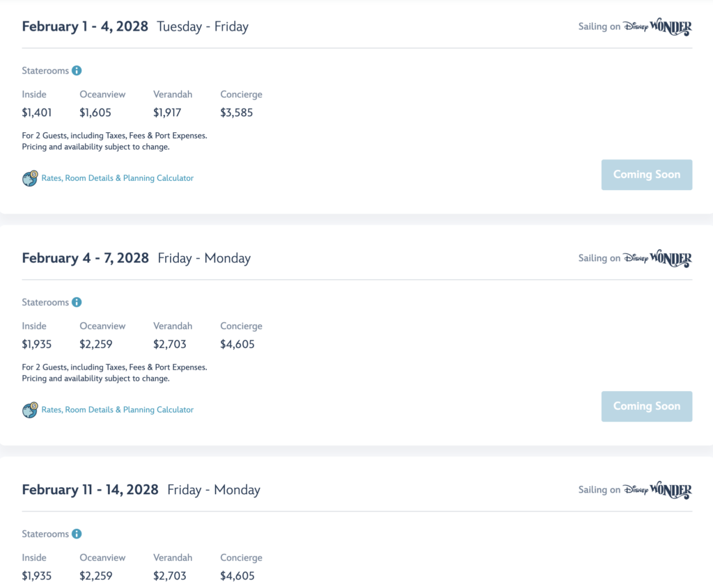This screenshot has width=713, height=588.
Task: Click Coming Soon button for February 4-7 sailing
Action: click(x=647, y=406)
